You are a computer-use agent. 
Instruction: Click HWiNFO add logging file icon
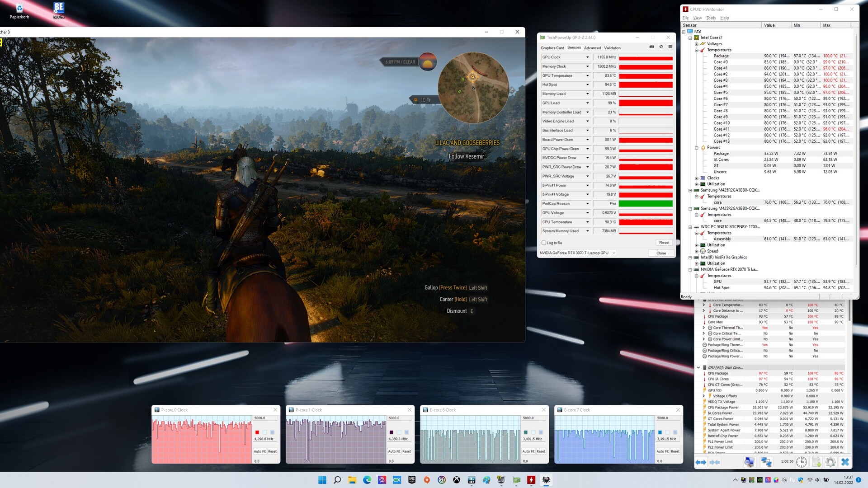point(816,462)
